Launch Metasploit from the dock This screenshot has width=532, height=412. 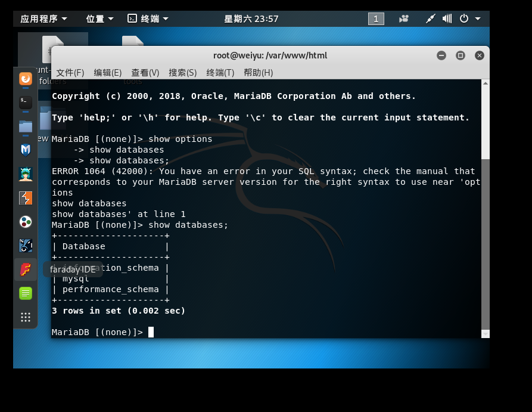(x=26, y=150)
